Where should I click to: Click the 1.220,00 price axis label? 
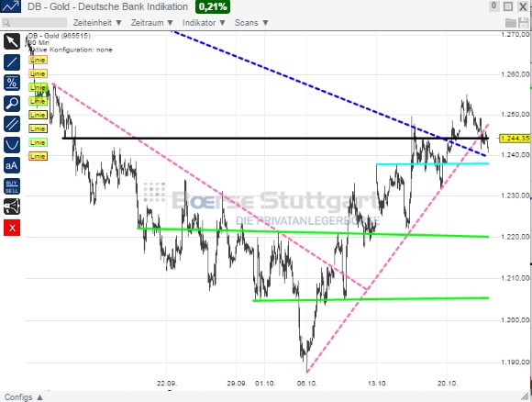(515, 237)
